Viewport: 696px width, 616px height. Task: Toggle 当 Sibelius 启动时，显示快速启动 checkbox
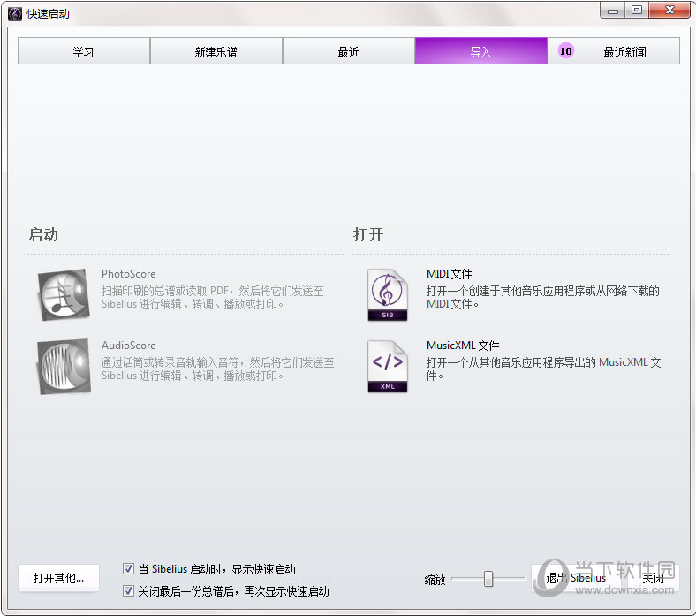128,568
